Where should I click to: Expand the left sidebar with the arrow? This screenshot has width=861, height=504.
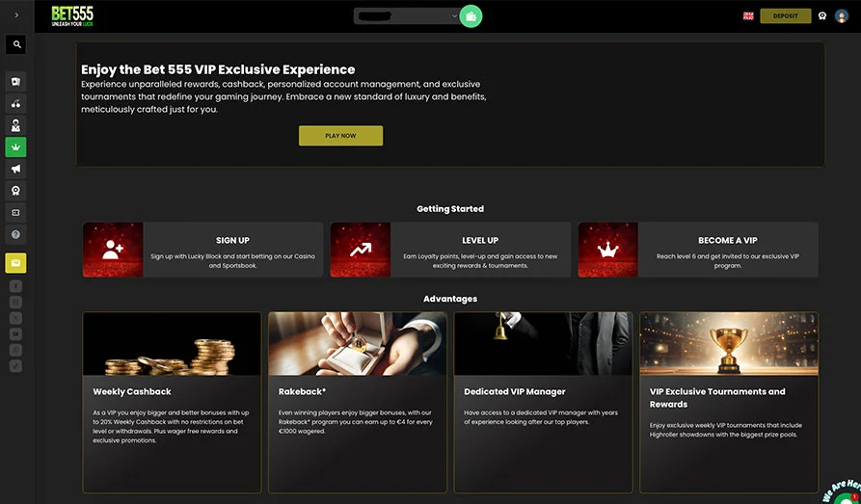point(16,15)
